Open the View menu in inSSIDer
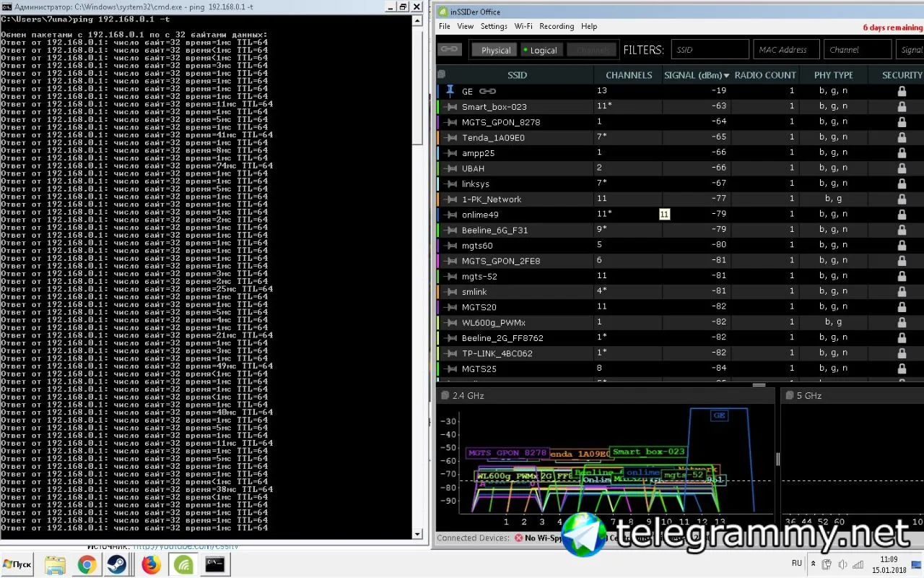The image size is (924, 578). click(x=466, y=27)
